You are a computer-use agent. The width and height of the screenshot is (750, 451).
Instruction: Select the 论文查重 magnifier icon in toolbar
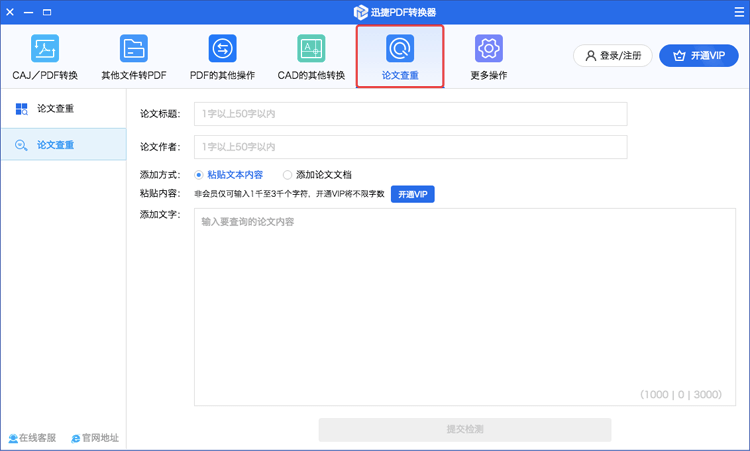click(400, 48)
